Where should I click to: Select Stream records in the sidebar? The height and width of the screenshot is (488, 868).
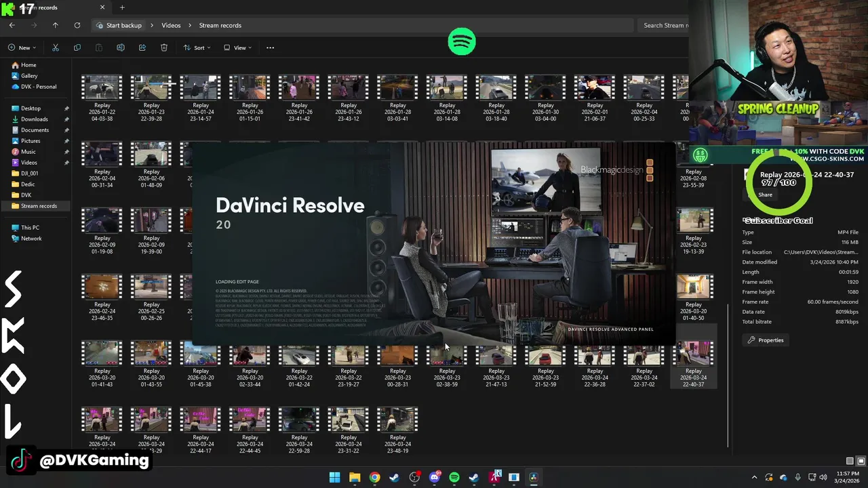pos(36,206)
